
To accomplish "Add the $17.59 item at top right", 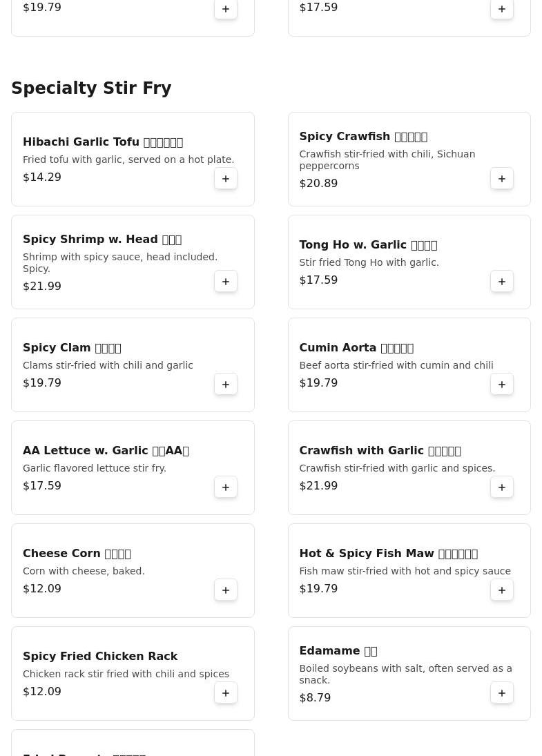I will tap(501, 9).
